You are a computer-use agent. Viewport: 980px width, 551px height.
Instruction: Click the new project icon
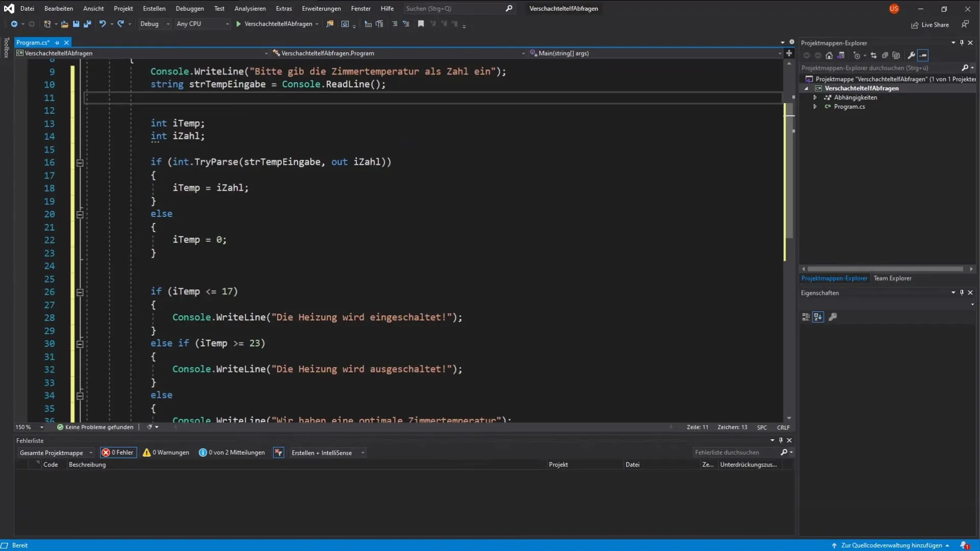coord(47,24)
